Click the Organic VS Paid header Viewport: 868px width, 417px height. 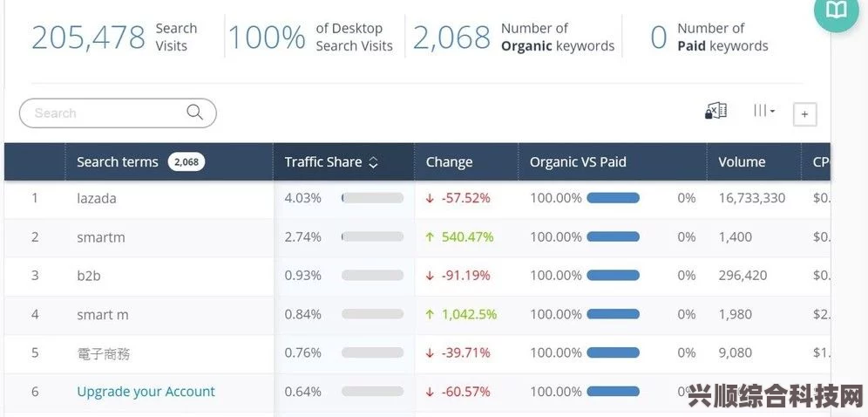click(x=578, y=162)
